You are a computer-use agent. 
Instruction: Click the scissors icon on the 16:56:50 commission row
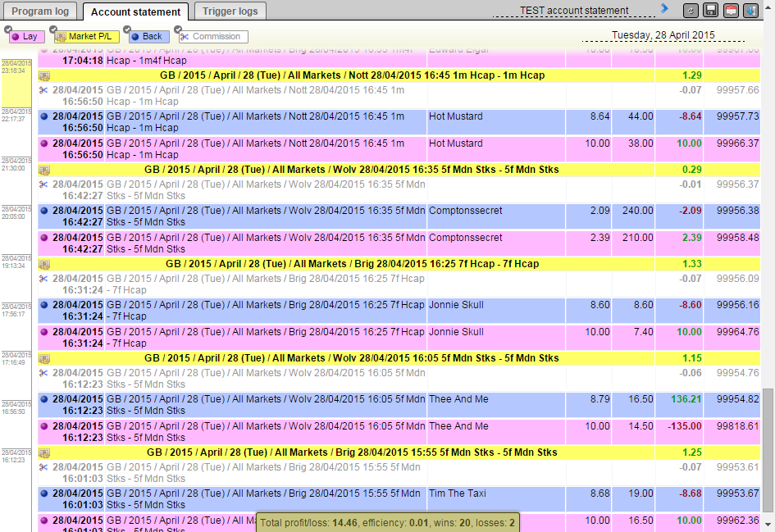(x=43, y=90)
